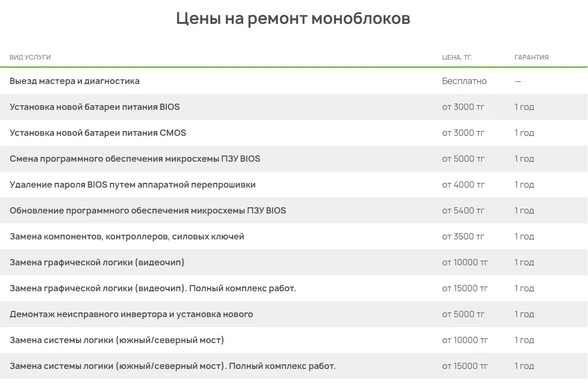Select 'Замена компонентов, контроллеров, силовых ключей' row

(127, 237)
